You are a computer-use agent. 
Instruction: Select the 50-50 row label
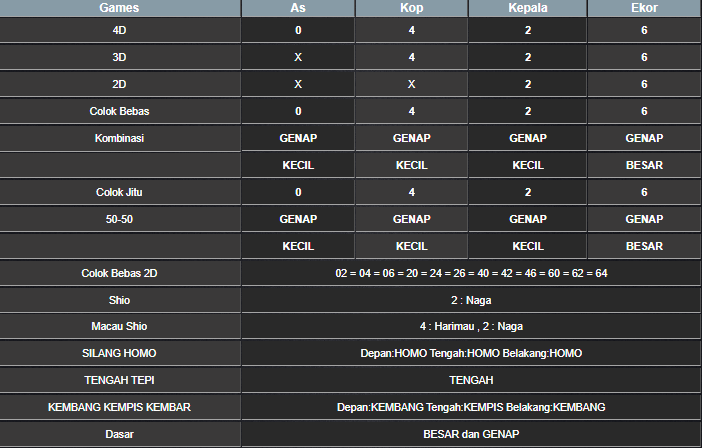[119, 219]
